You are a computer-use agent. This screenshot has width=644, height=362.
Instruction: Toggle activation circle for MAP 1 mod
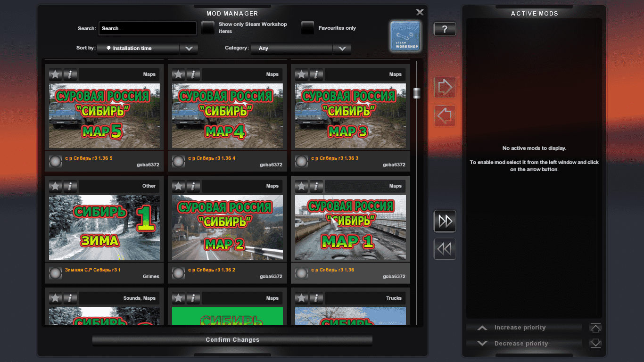click(x=302, y=273)
